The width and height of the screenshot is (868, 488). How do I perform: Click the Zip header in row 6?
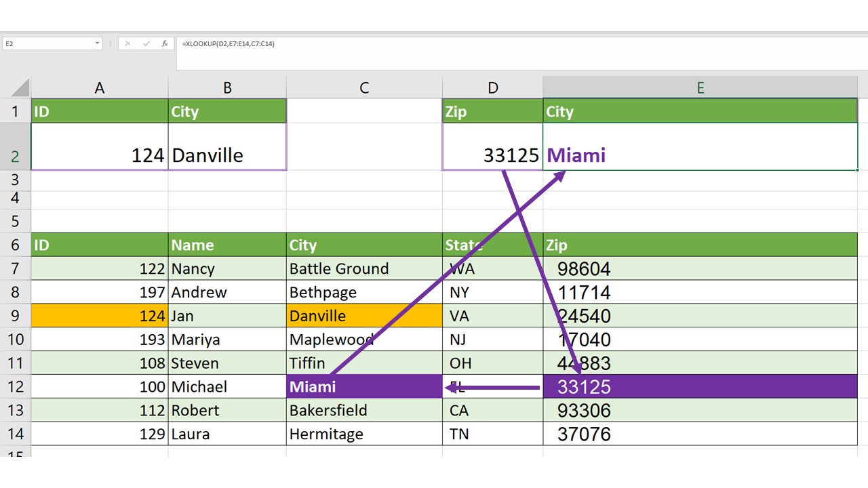coord(701,245)
